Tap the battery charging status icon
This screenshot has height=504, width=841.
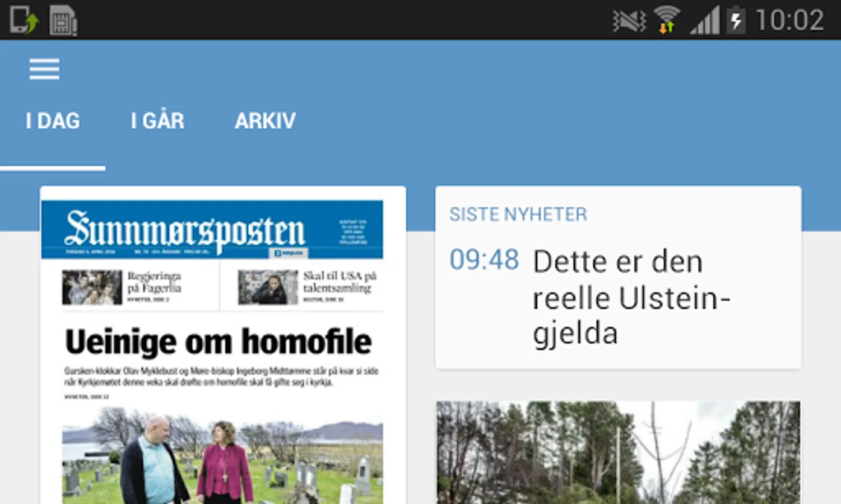(x=736, y=21)
